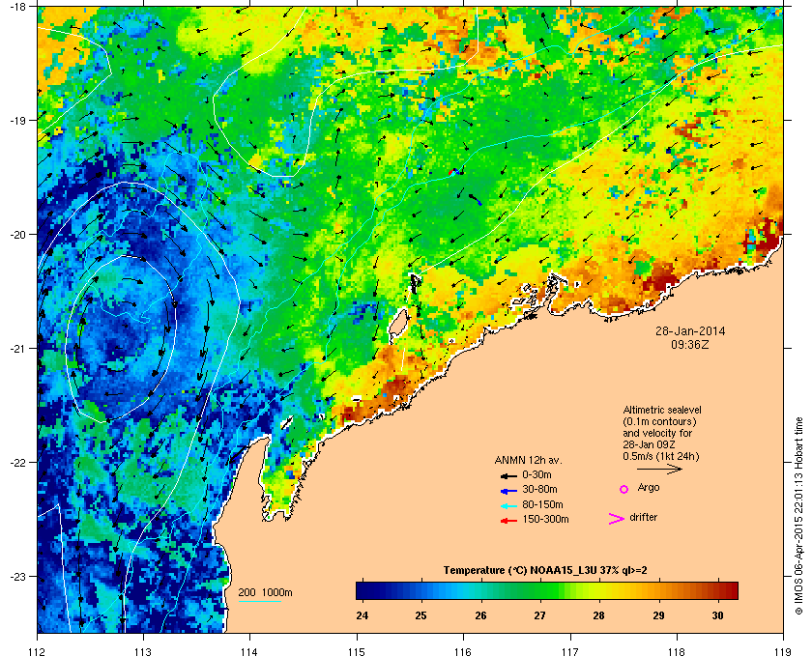Click latitude axis label -19
This screenshot has height=657, width=812.
pos(17,120)
